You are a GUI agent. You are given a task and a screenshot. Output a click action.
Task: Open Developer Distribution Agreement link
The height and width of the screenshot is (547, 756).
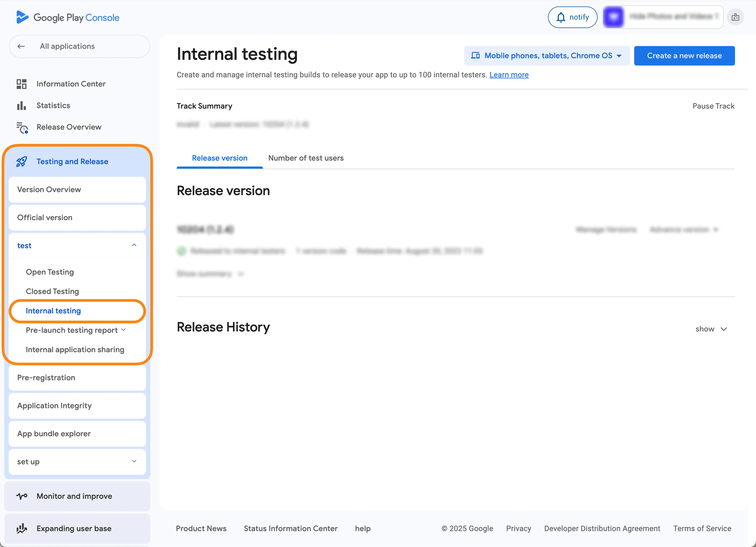tap(602, 529)
